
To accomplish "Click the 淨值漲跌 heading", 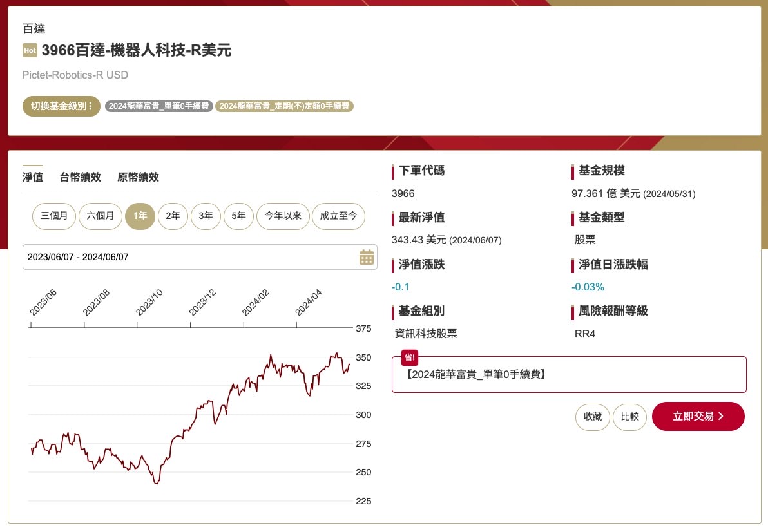I will click(x=422, y=264).
